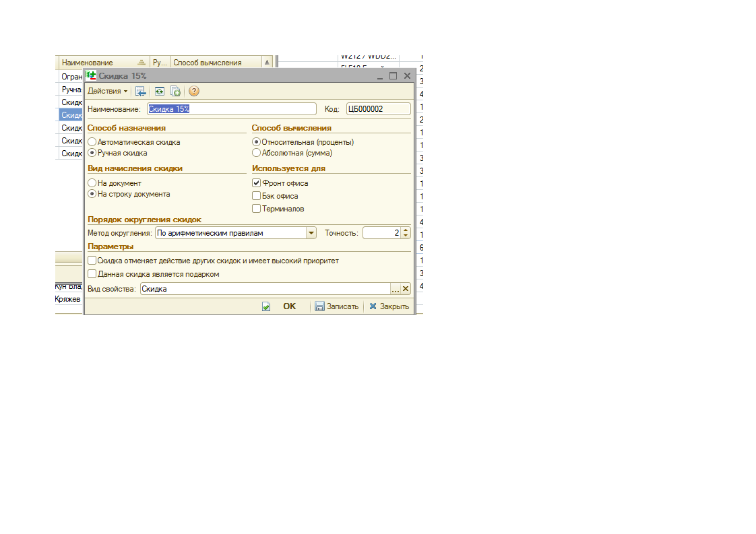
Task: Click Метод округления combo box text
Action: [230, 233]
